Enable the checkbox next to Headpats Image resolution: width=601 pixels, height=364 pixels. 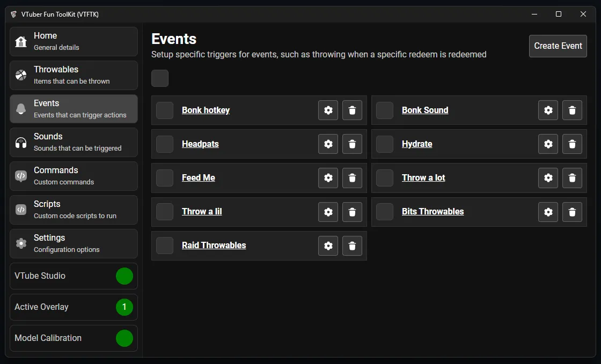click(x=164, y=144)
